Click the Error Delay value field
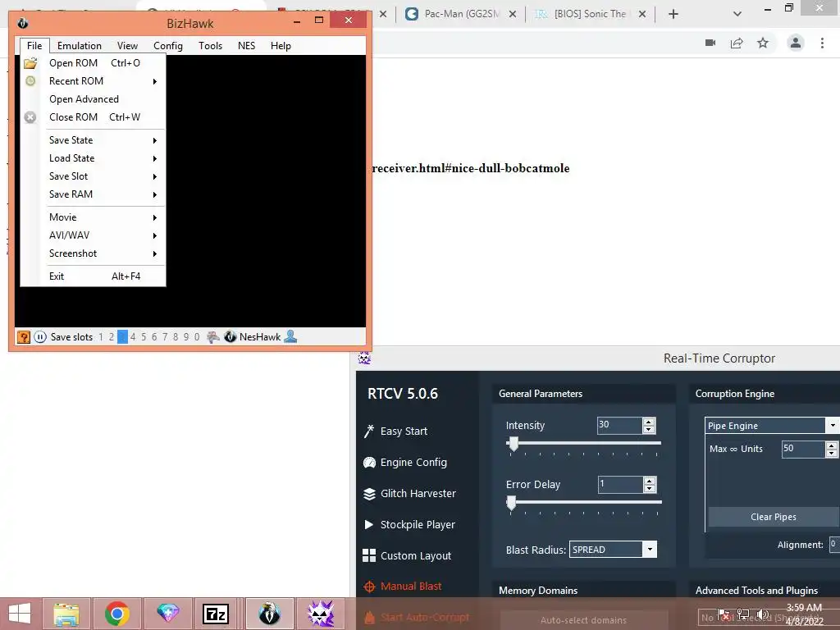Viewport: 840px width, 630px height. (x=620, y=484)
